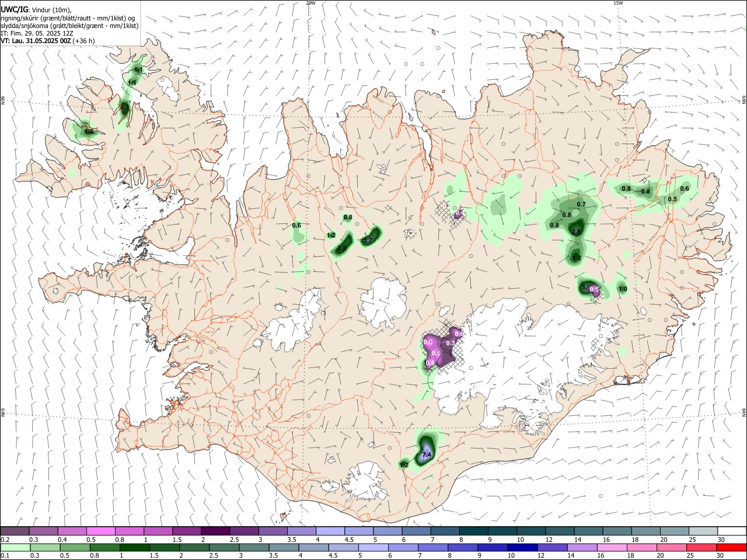The image size is (747, 560).
Task: Click the 1.0 rainfall label in the east
Action: 622,289
